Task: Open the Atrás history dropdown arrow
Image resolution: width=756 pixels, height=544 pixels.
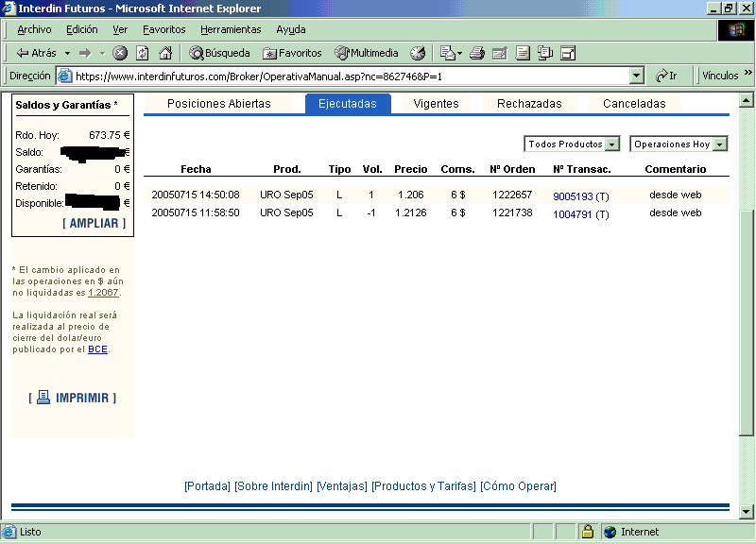Action: point(67,53)
